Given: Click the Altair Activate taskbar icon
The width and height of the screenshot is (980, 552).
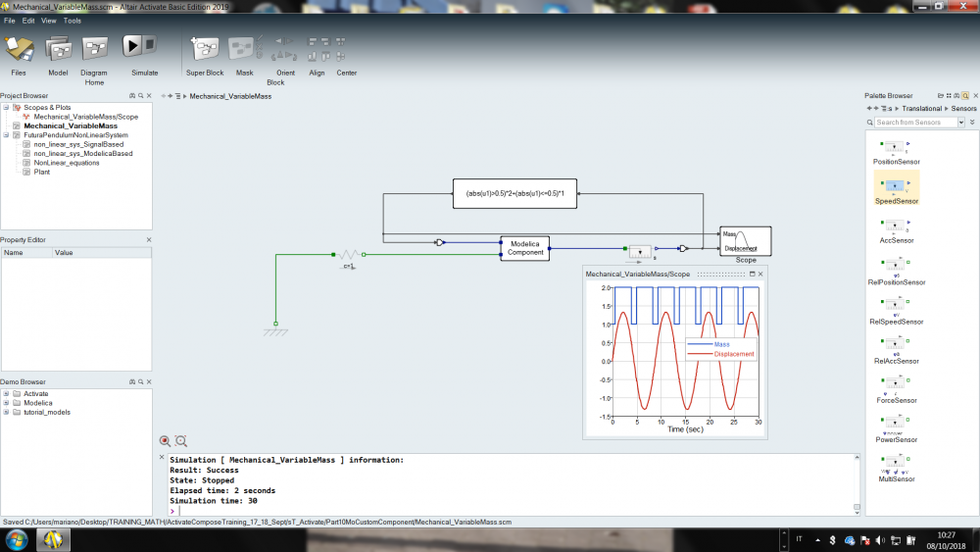Looking at the screenshot, I should point(53,539).
